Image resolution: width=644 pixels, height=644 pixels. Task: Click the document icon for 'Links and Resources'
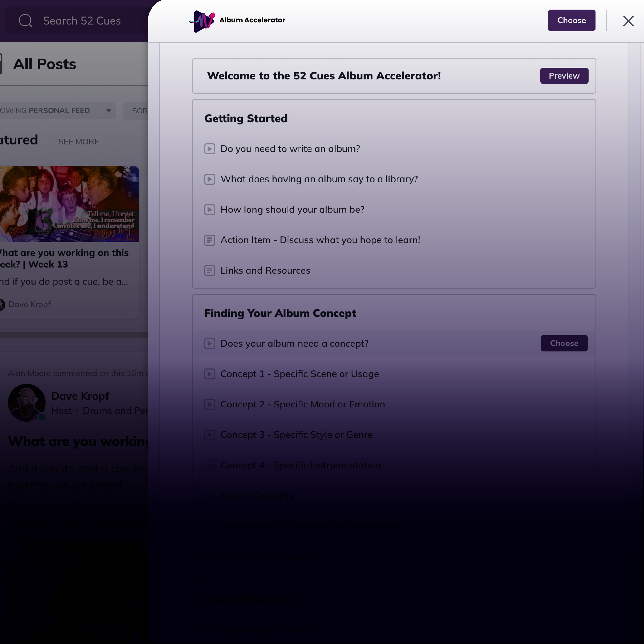(209, 270)
